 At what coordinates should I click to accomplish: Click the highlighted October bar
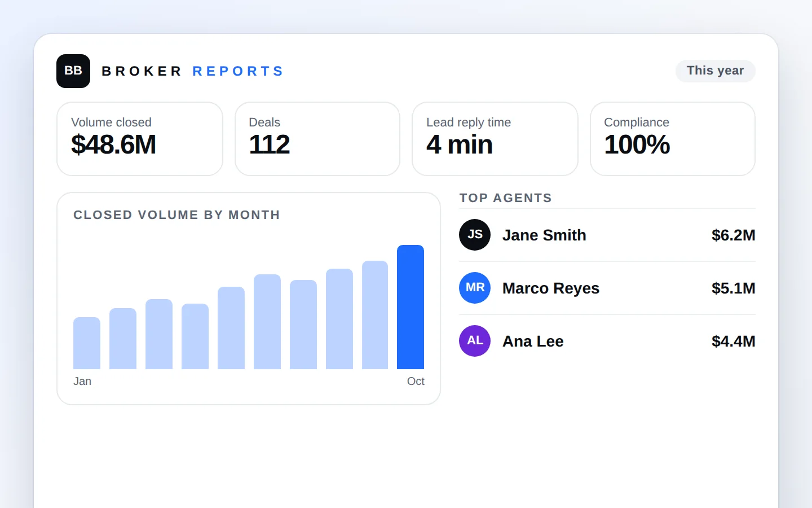(x=411, y=307)
